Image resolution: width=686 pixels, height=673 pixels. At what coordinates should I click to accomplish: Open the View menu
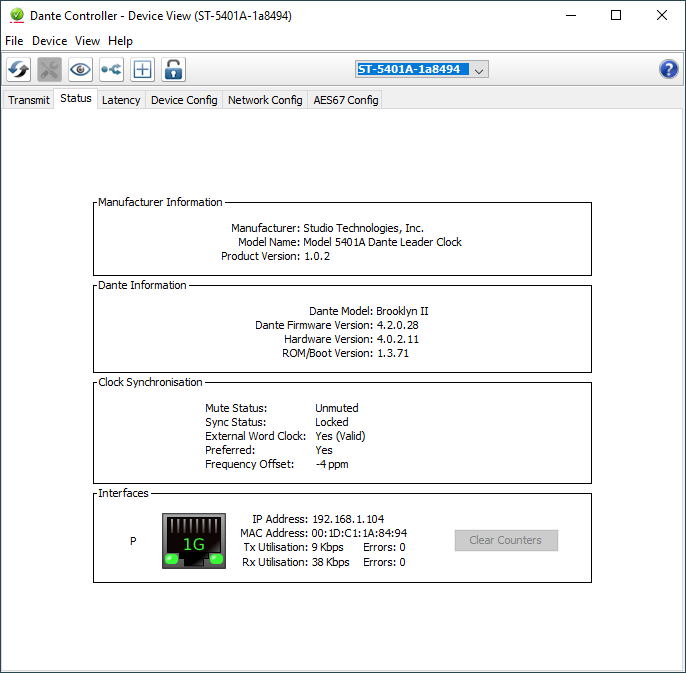pyautogui.click(x=87, y=41)
